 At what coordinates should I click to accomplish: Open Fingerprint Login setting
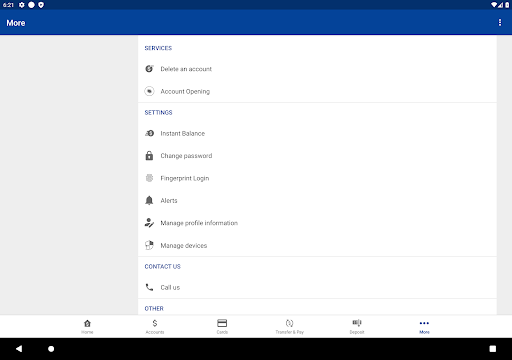click(x=317, y=178)
